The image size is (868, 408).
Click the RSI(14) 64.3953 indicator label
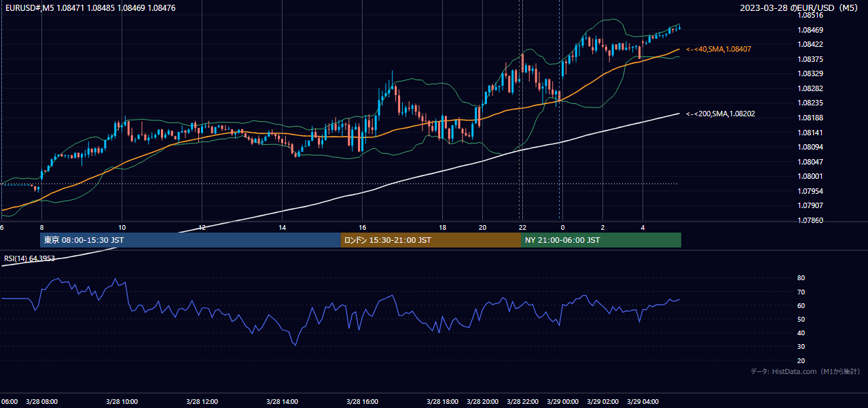29,258
